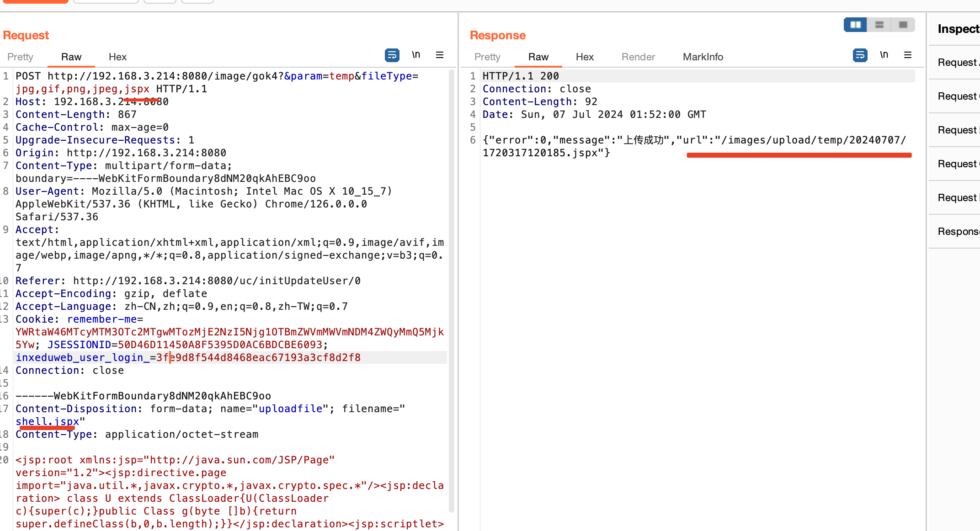The height and width of the screenshot is (531, 980).
Task: Open the Response MarkInfo tab
Action: [703, 57]
